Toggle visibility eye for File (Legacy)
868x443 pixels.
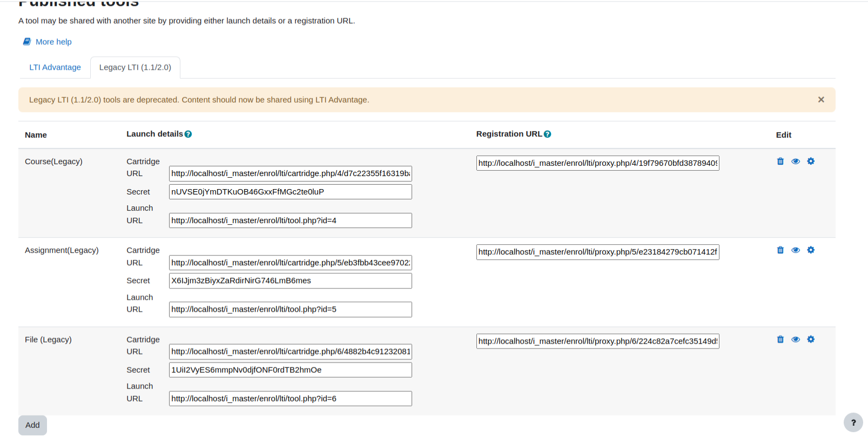point(796,339)
